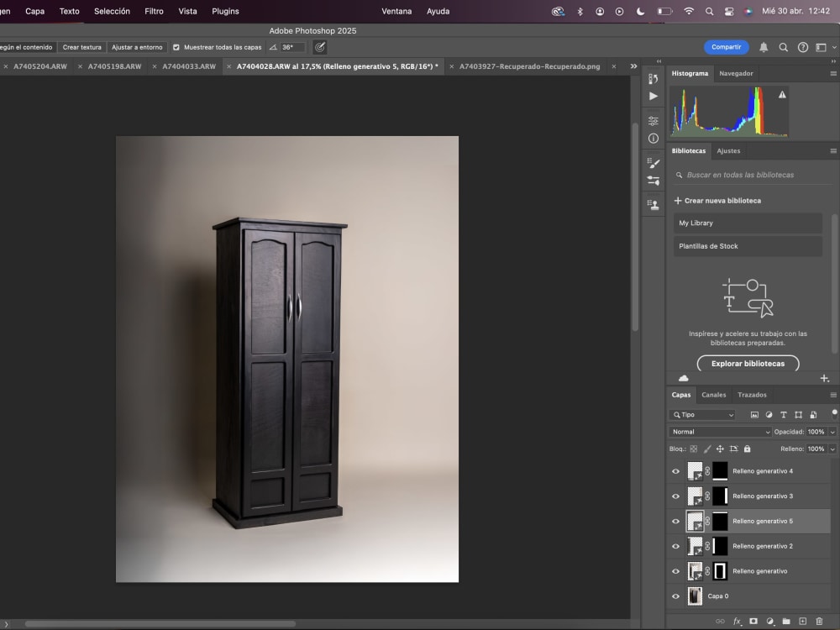Toggle the layer filtering on/off switch
This screenshot has height=630, width=840.
(x=834, y=413)
